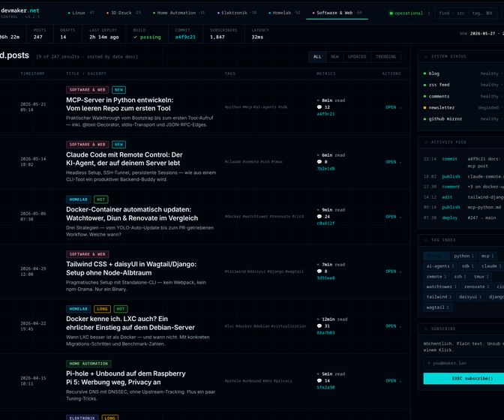Open the 3D Druck category tab
504x420 pixels.
[x=124, y=13]
